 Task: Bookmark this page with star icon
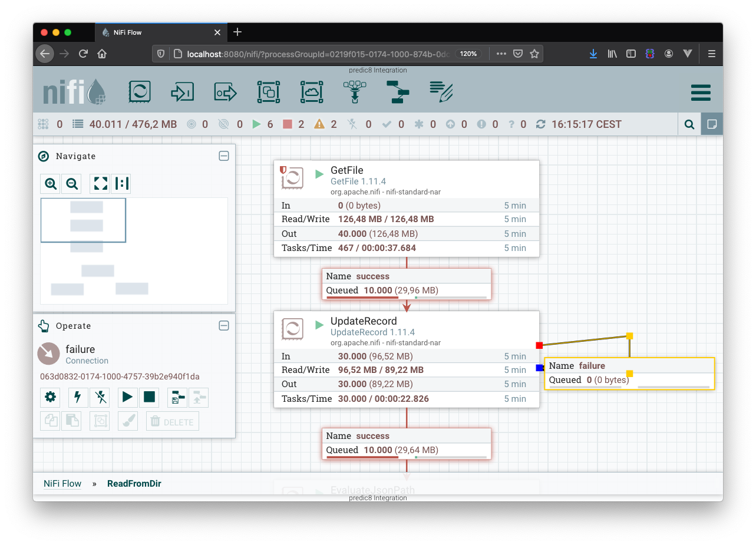click(x=534, y=54)
